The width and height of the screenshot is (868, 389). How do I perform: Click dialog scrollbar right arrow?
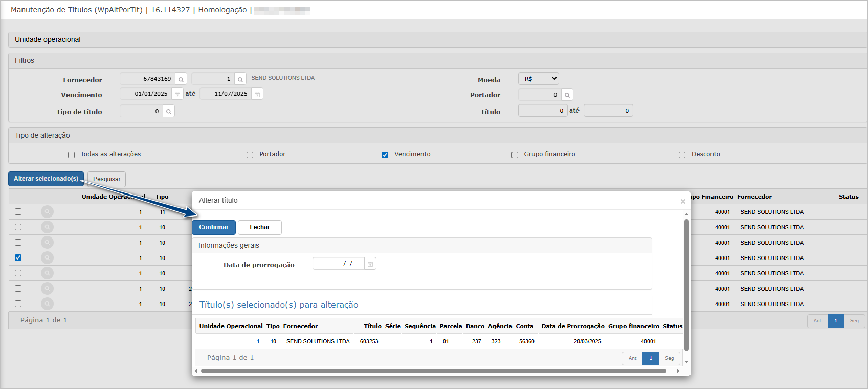pyautogui.click(x=678, y=371)
